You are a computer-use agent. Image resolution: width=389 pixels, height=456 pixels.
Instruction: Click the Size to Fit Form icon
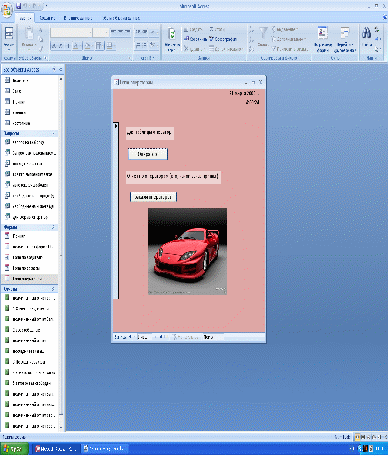click(x=322, y=33)
